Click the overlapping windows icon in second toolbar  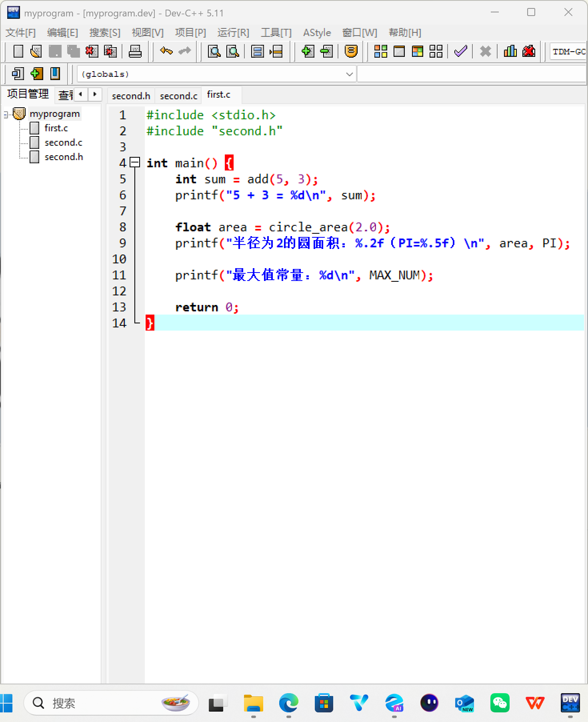[18, 74]
